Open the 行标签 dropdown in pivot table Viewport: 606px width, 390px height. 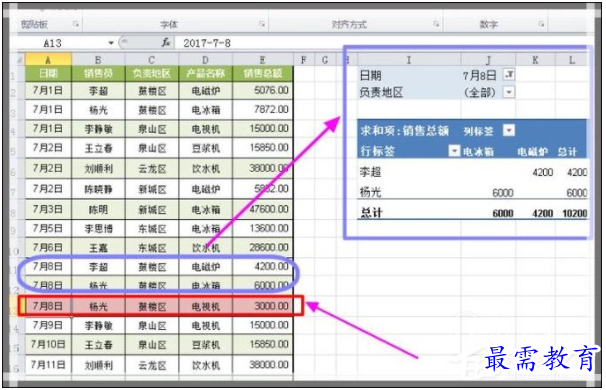pos(454,151)
